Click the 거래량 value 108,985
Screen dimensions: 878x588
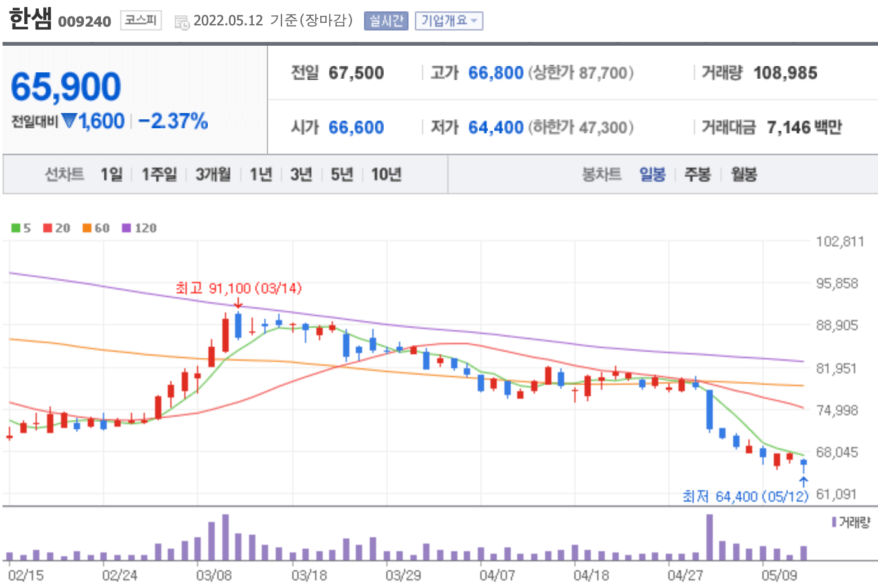tap(785, 73)
